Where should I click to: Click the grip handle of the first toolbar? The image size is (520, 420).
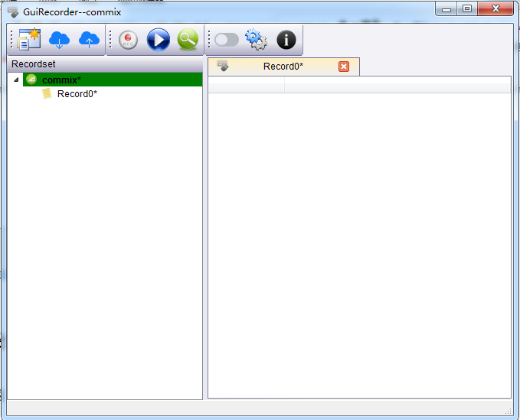click(11, 40)
